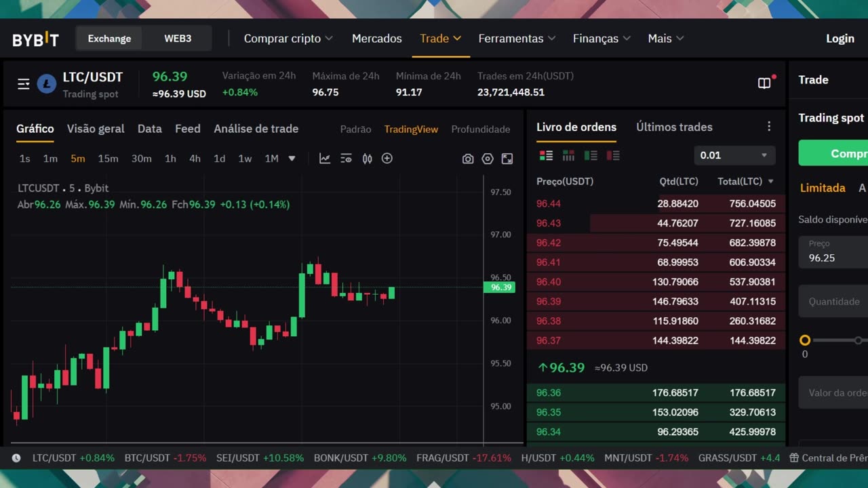The height and width of the screenshot is (488, 868).
Task: Click buy order price 96.36
Action: [549, 392]
